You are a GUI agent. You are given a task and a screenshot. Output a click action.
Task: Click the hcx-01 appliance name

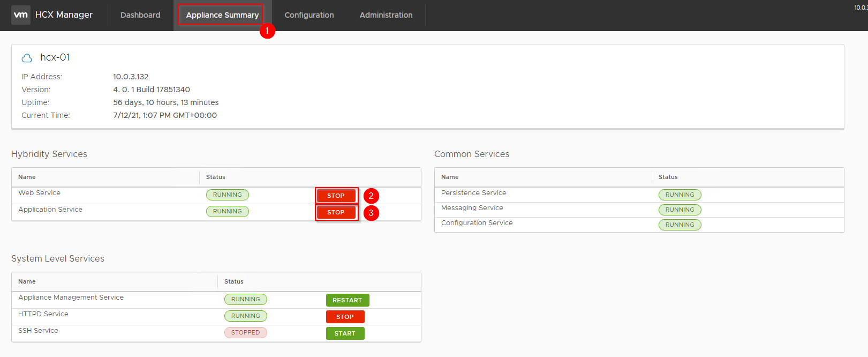(55, 57)
